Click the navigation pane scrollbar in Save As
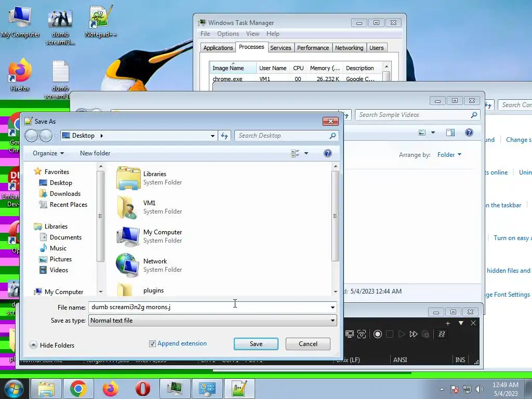 [100, 216]
